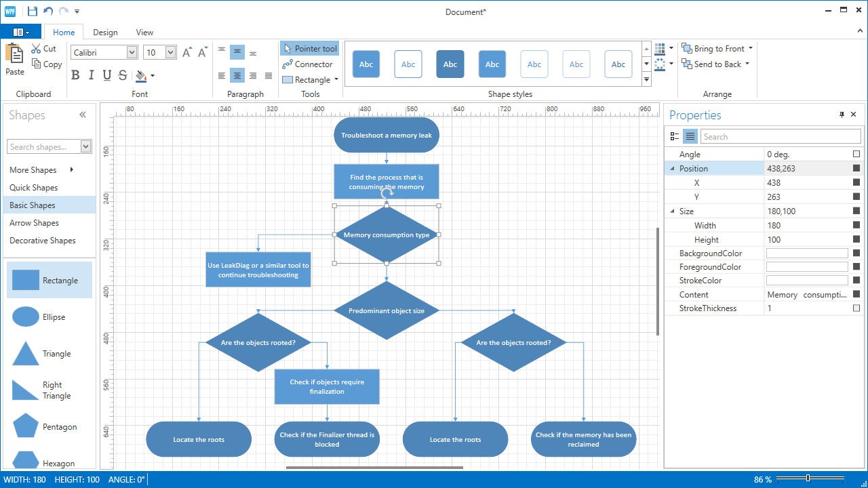Switch Properties to alphabetical view
868x488 pixels.
pyautogui.click(x=690, y=136)
